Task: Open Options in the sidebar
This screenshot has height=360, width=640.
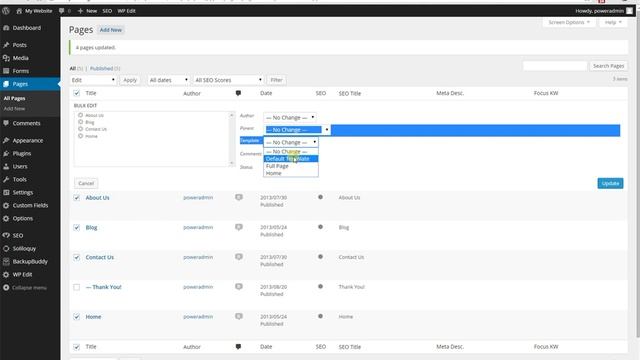Action: coord(22,218)
